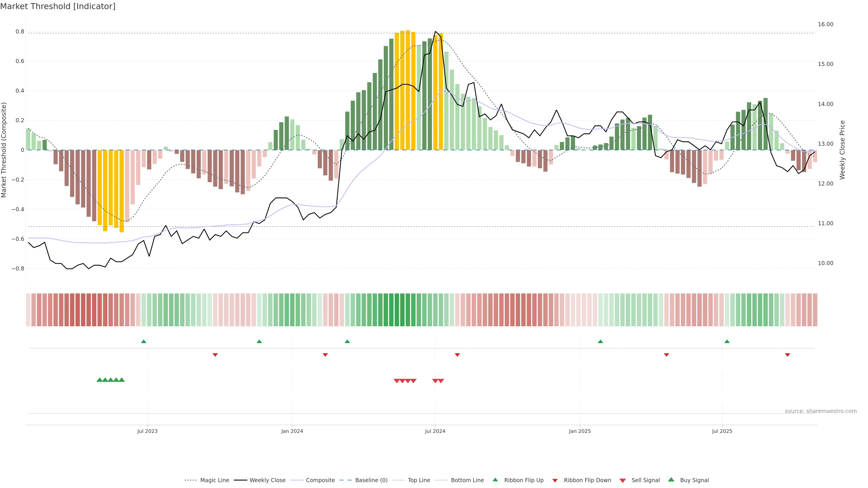Click the leftmost green ribbon flip up marker

144,342
